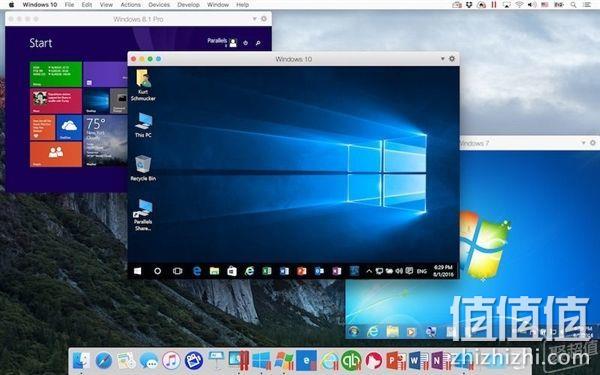Expand the Windows 10 tray hidden icons chevron
Image resolution: width=600 pixels, height=375 pixels.
pyautogui.click(x=369, y=271)
